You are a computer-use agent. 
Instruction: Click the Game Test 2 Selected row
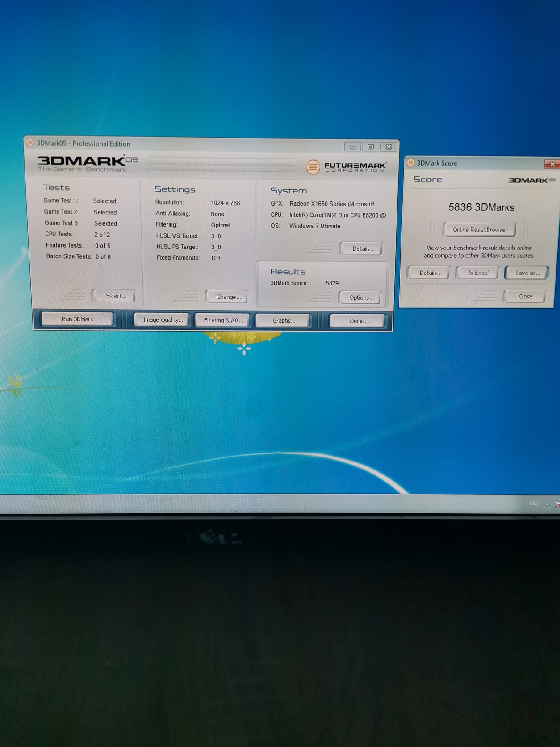pyautogui.click(x=80, y=212)
